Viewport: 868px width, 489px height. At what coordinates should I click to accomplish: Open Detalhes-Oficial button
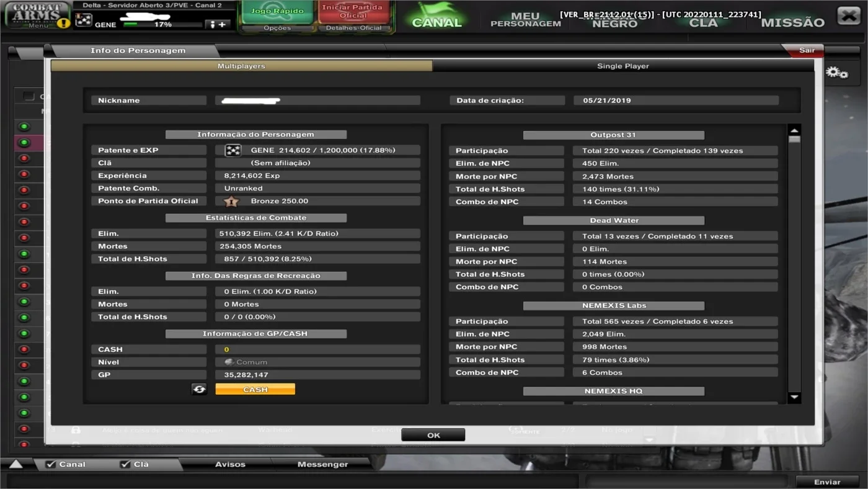point(353,28)
